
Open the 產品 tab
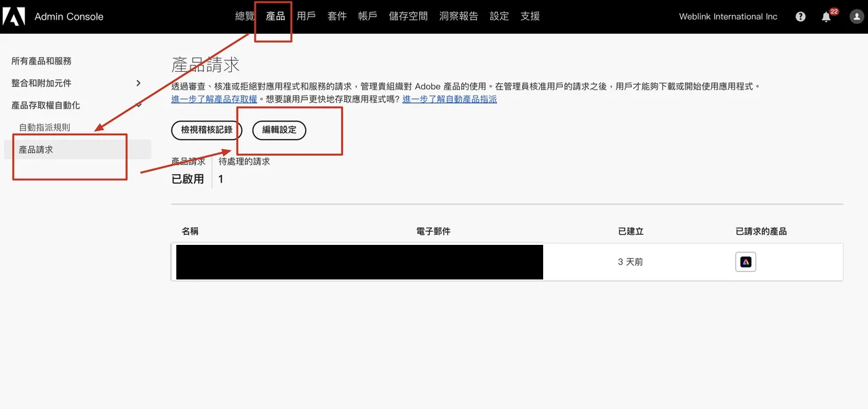tap(275, 16)
